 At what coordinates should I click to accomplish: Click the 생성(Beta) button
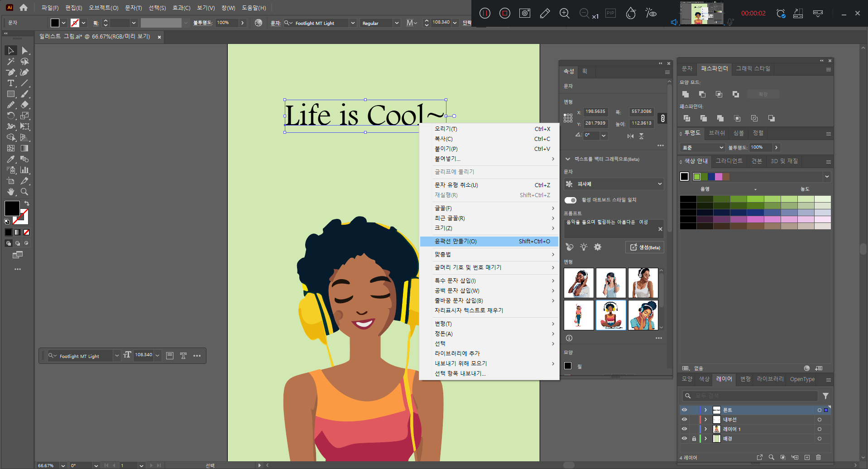645,247
